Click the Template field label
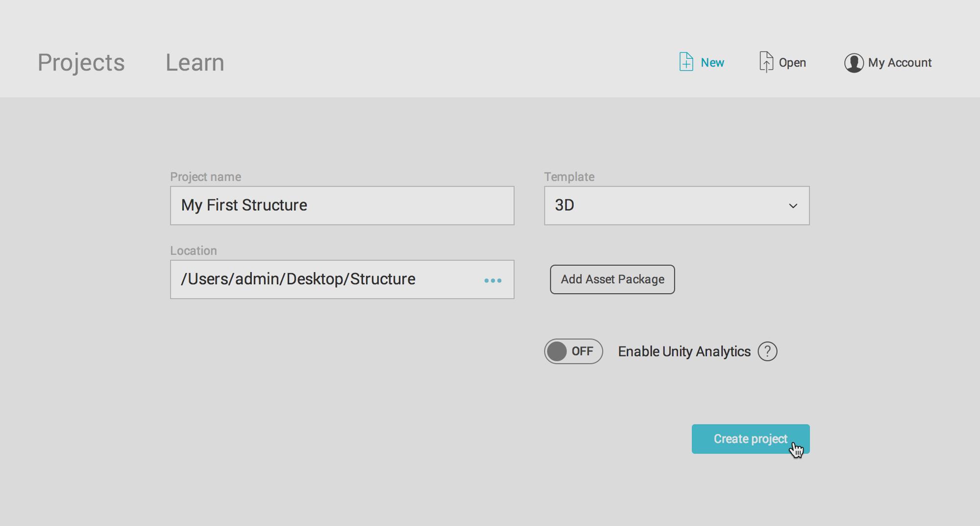The image size is (980, 526). pos(569,177)
